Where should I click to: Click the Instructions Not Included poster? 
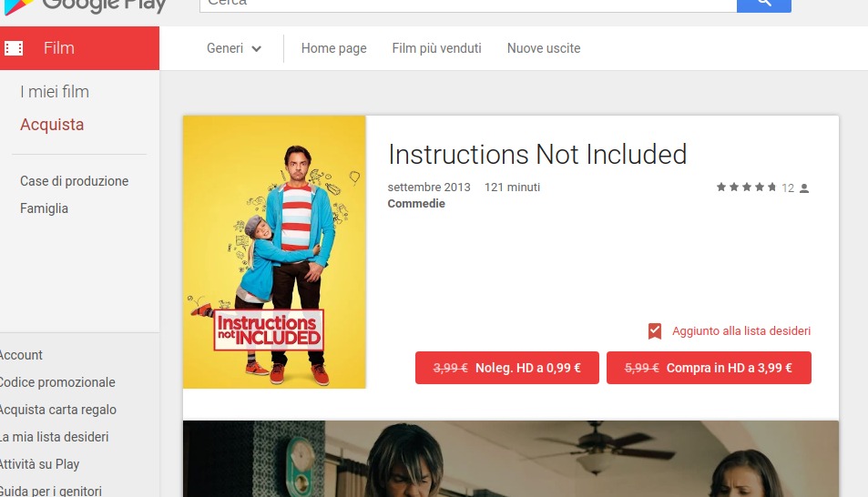click(274, 252)
